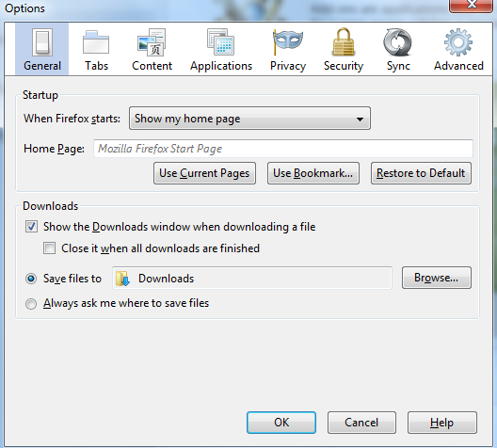The width and height of the screenshot is (497, 448).
Task: Select the General switch icon
Action: pos(42,42)
